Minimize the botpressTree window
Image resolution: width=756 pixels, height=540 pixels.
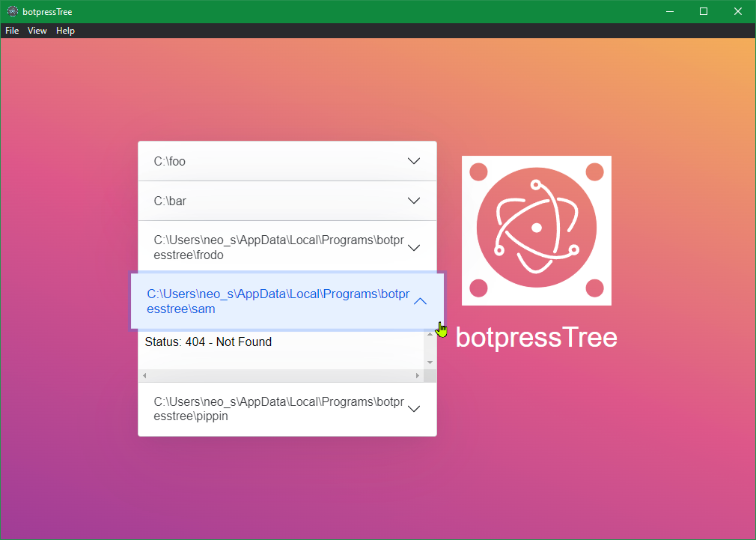[x=670, y=11]
